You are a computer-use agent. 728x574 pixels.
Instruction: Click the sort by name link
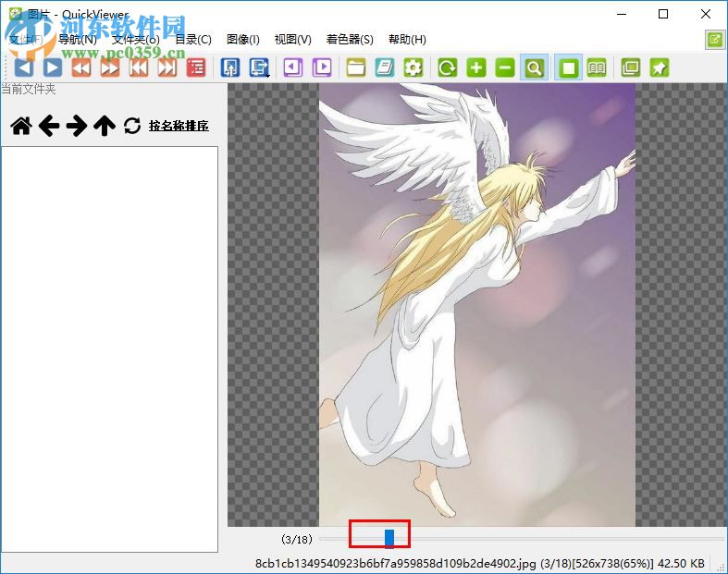coord(179,126)
